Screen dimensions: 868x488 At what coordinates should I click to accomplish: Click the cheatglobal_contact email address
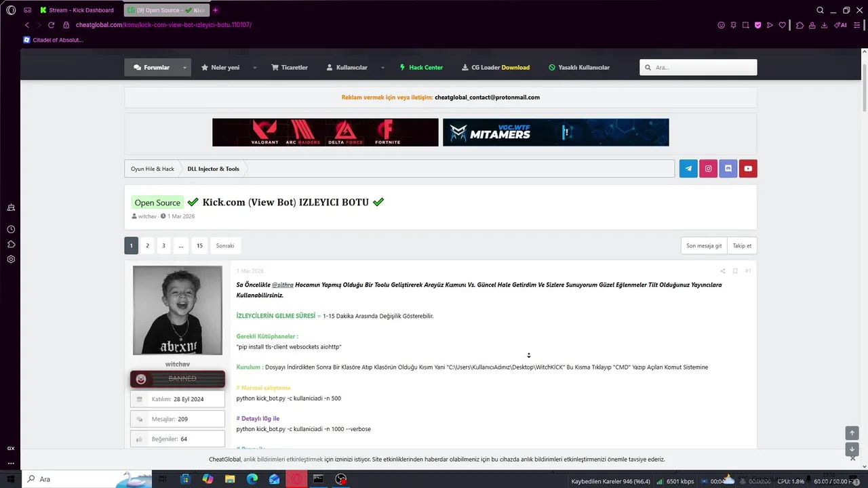[487, 98]
